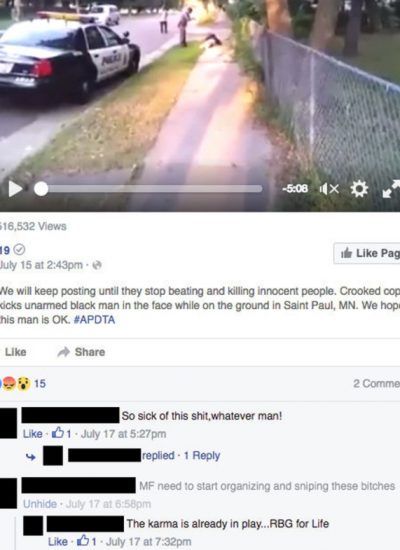Open the #APDTA hashtag link

pyautogui.click(x=94, y=320)
